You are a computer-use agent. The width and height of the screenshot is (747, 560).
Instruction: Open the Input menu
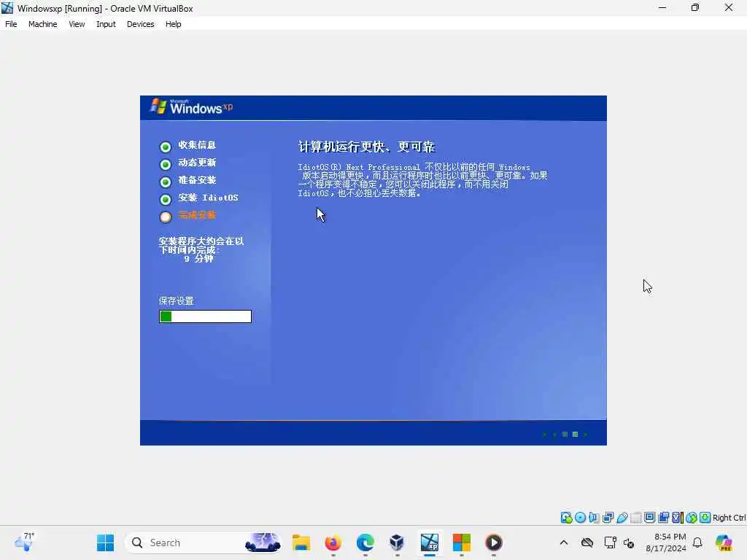(x=106, y=24)
